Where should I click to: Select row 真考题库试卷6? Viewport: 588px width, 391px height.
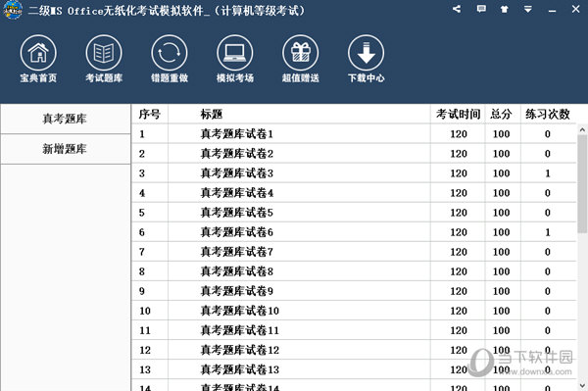click(354, 232)
